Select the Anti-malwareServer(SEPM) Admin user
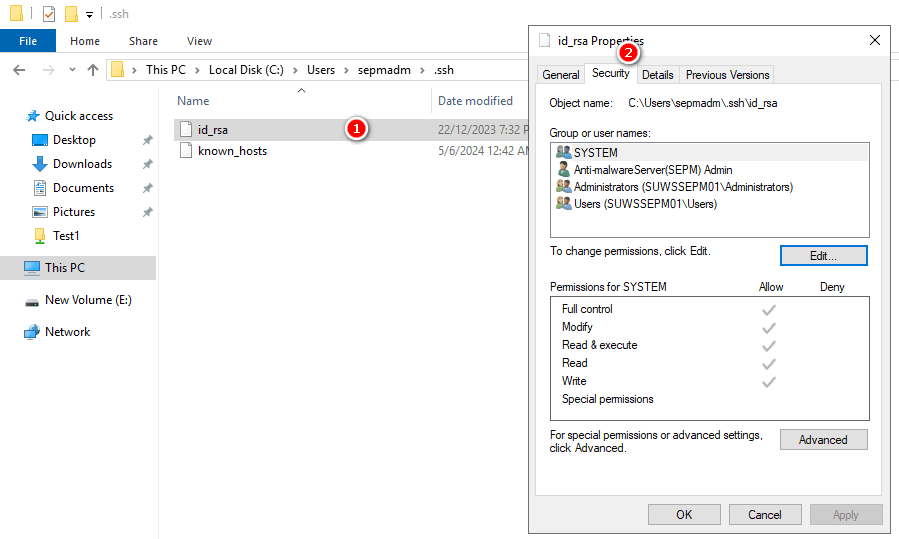 point(652,170)
